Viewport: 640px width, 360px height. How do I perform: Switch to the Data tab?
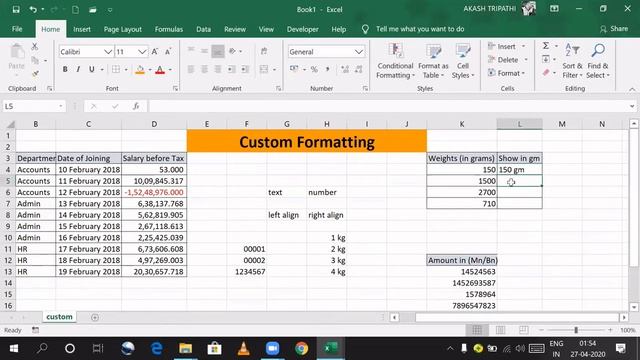click(203, 29)
